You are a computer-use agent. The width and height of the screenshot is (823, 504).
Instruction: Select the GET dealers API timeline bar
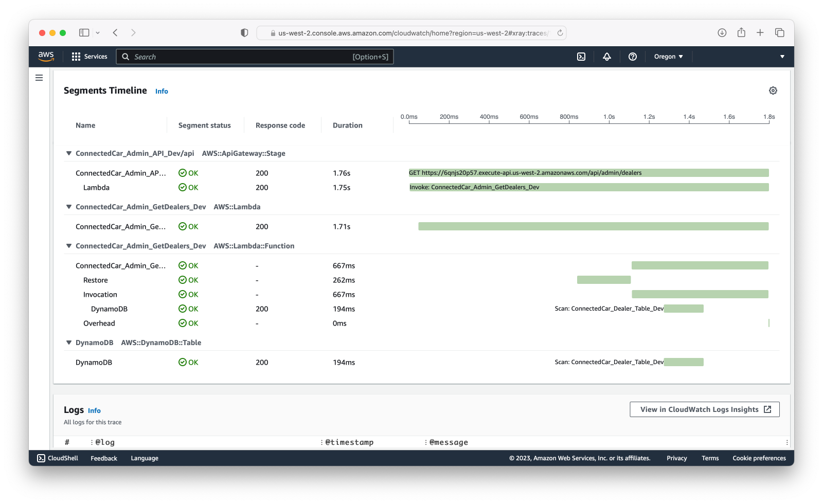(x=589, y=173)
